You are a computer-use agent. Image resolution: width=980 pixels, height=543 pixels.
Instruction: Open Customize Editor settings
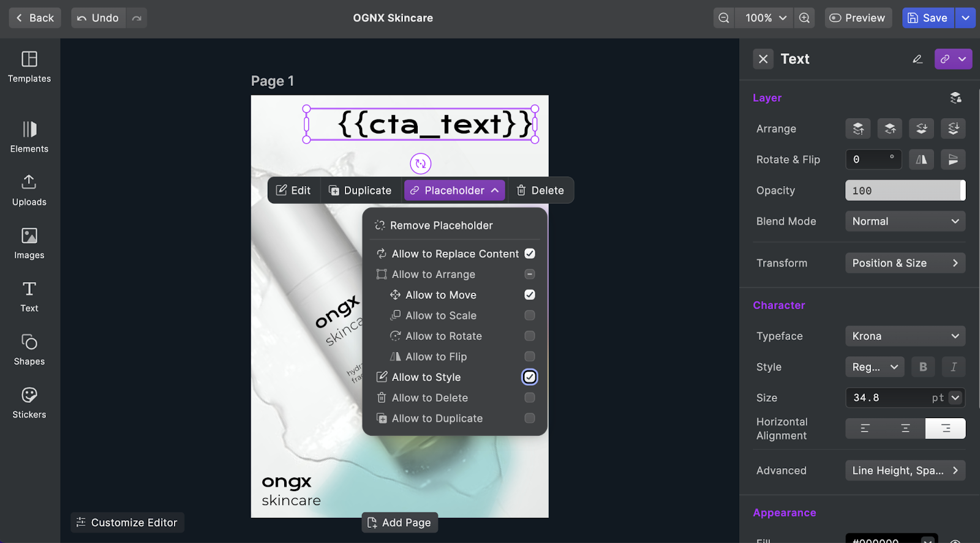(127, 522)
